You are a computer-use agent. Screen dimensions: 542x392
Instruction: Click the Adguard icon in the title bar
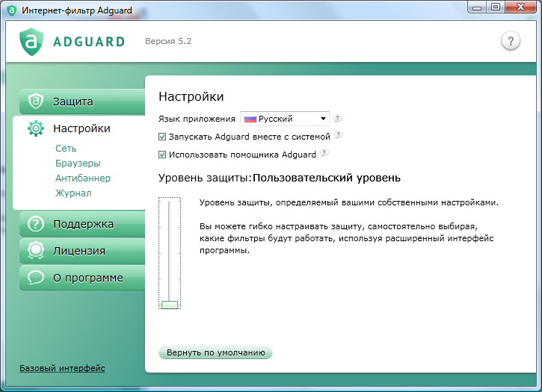11,10
